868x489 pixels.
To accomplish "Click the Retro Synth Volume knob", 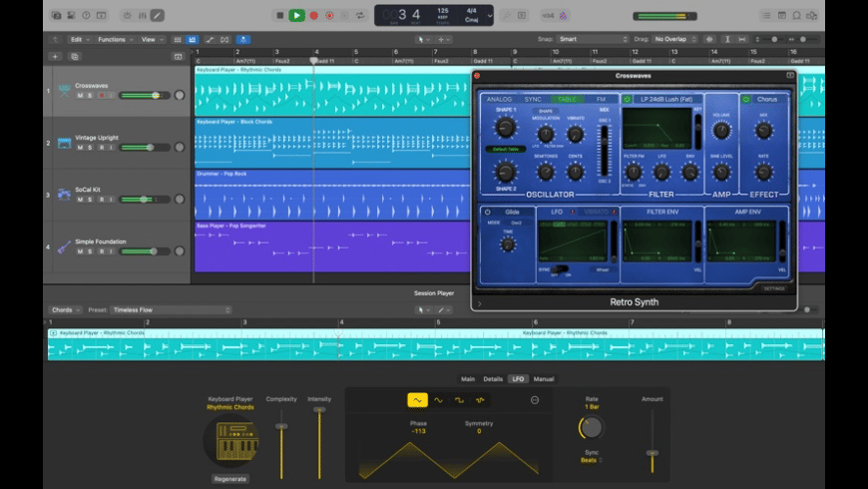I will [720, 131].
